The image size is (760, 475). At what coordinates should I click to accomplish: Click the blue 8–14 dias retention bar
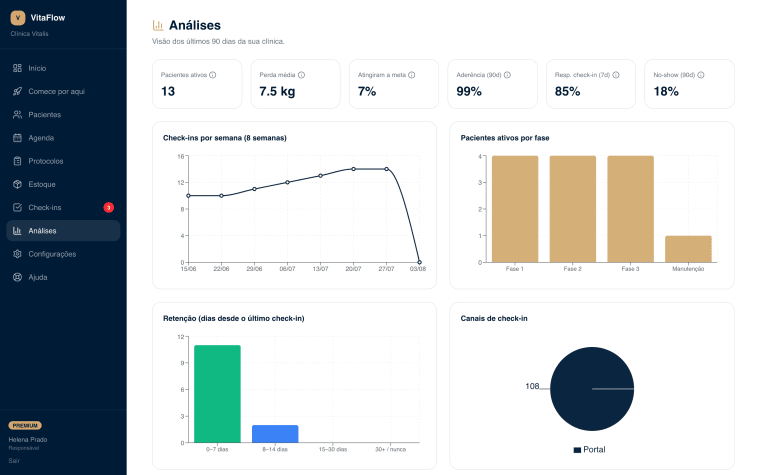coord(275,434)
